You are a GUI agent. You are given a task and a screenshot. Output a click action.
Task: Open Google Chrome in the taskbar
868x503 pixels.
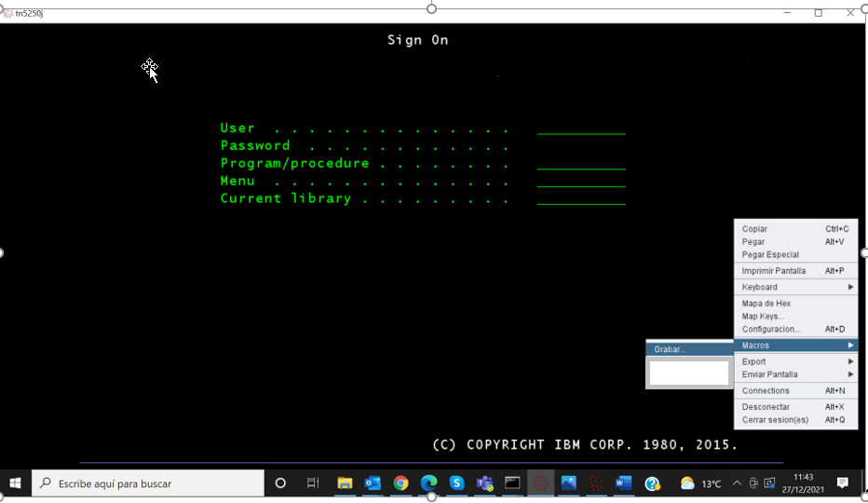coord(400,483)
